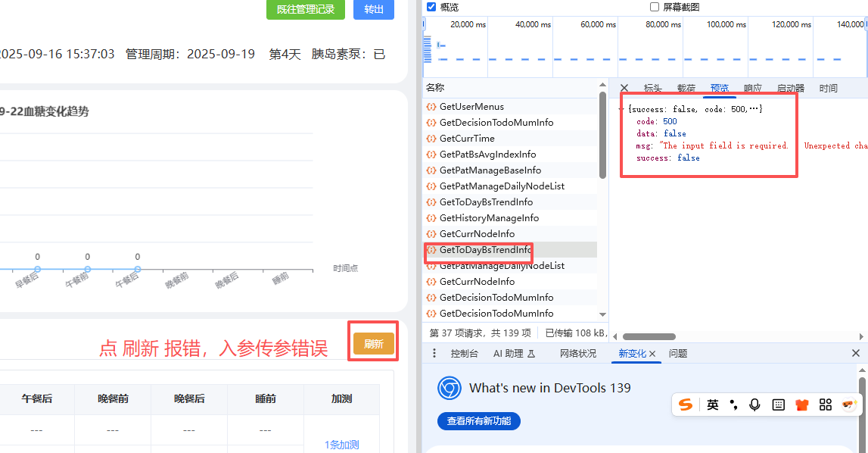Open the 问题 issues drawer tab

click(678, 353)
